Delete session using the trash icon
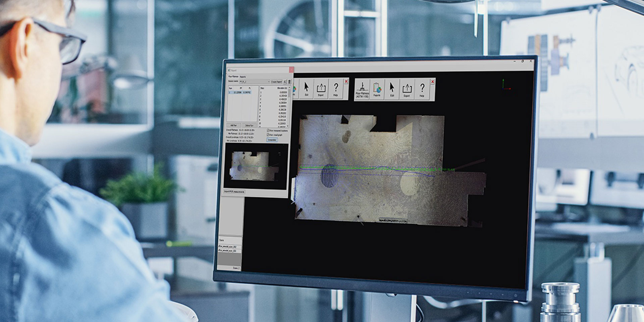644x322 pixels. (x=289, y=82)
